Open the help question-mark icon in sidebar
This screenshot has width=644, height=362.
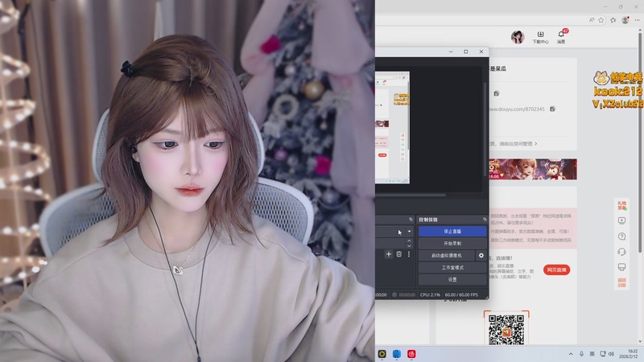(x=621, y=237)
